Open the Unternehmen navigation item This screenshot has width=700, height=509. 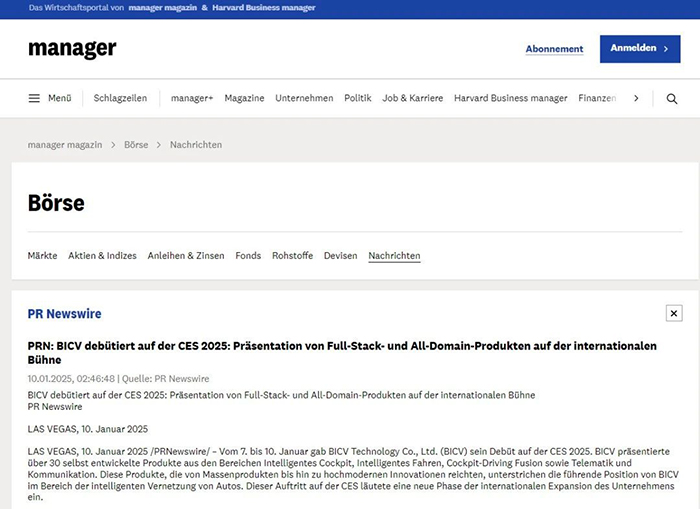point(304,98)
